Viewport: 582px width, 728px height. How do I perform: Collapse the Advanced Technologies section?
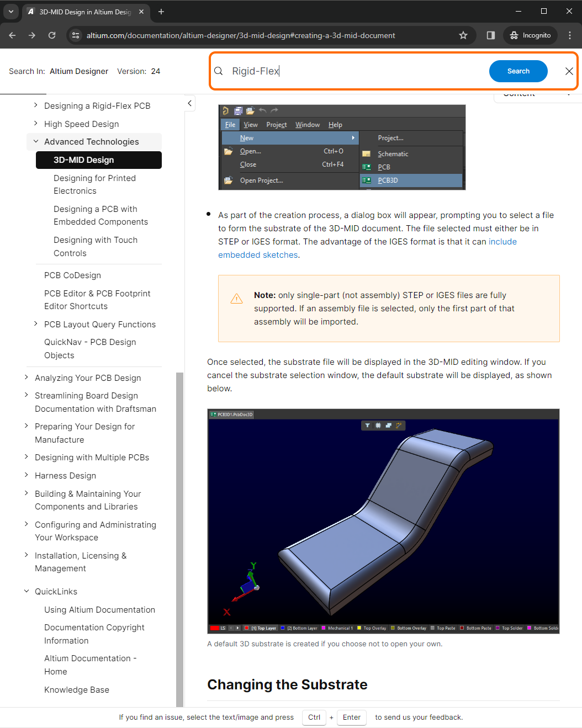(x=35, y=142)
